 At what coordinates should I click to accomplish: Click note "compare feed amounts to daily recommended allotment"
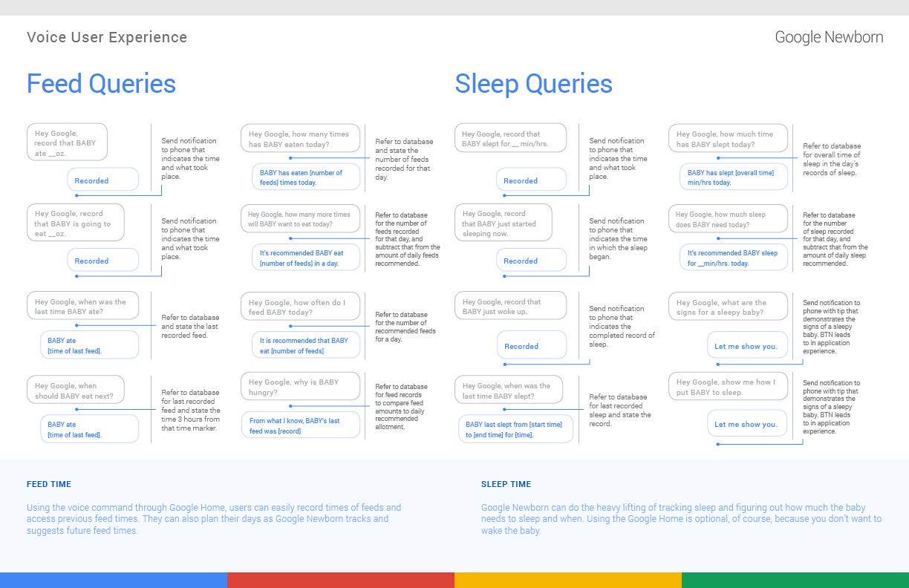tap(401, 406)
